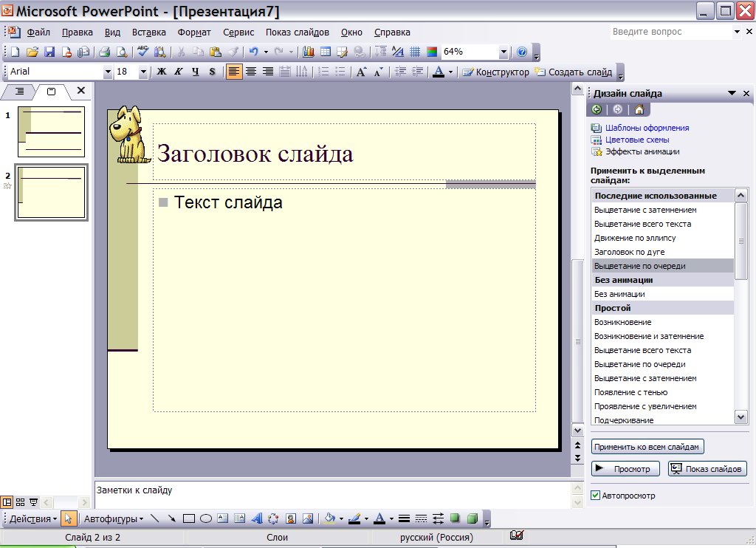Toggle color/grayscale view icon
The height and width of the screenshot is (548, 756).
point(432,52)
